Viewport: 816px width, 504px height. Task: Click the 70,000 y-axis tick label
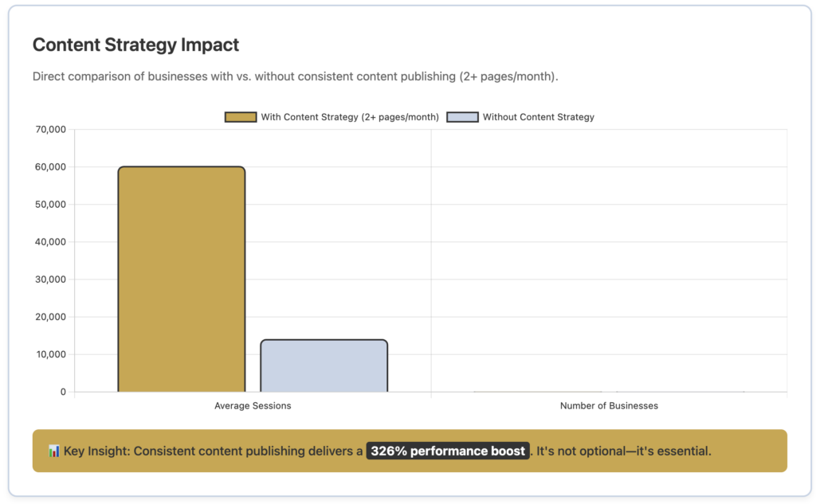49,130
